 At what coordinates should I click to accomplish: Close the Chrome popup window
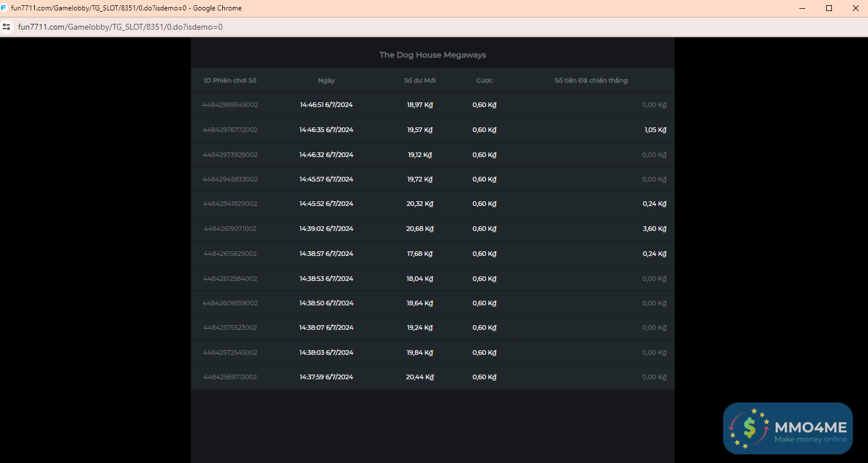[855, 8]
